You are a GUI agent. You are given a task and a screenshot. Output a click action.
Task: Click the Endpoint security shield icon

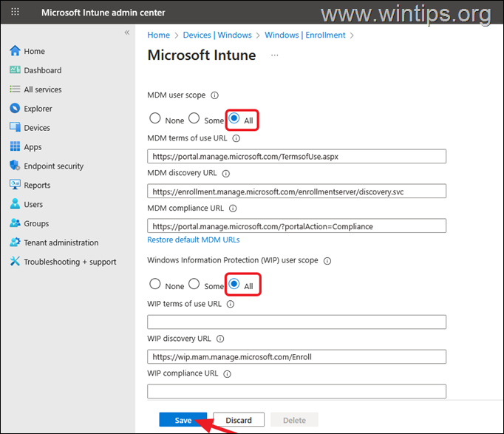click(15, 166)
